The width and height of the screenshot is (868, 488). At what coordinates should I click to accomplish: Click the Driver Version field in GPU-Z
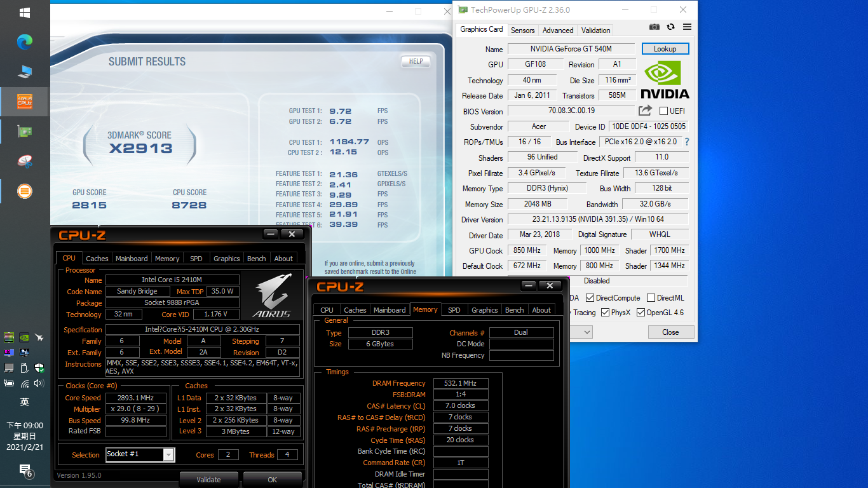click(597, 219)
